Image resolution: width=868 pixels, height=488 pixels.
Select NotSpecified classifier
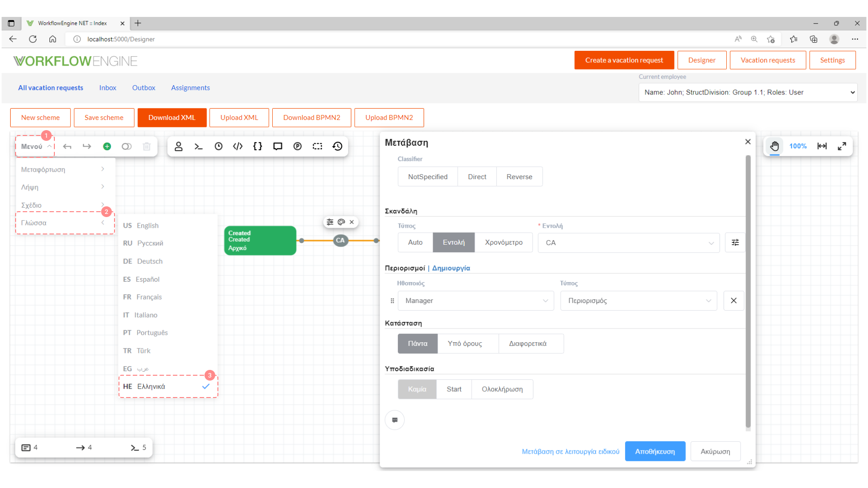click(428, 176)
